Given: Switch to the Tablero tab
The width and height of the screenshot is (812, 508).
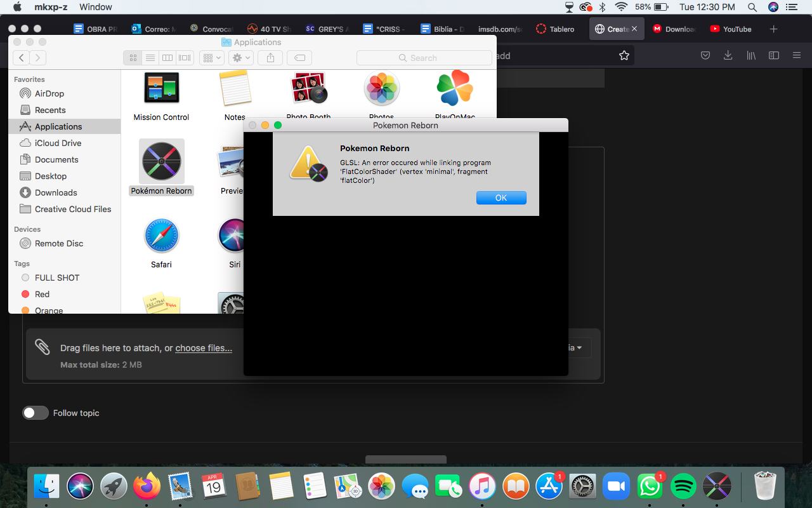Looking at the screenshot, I should pos(555,29).
